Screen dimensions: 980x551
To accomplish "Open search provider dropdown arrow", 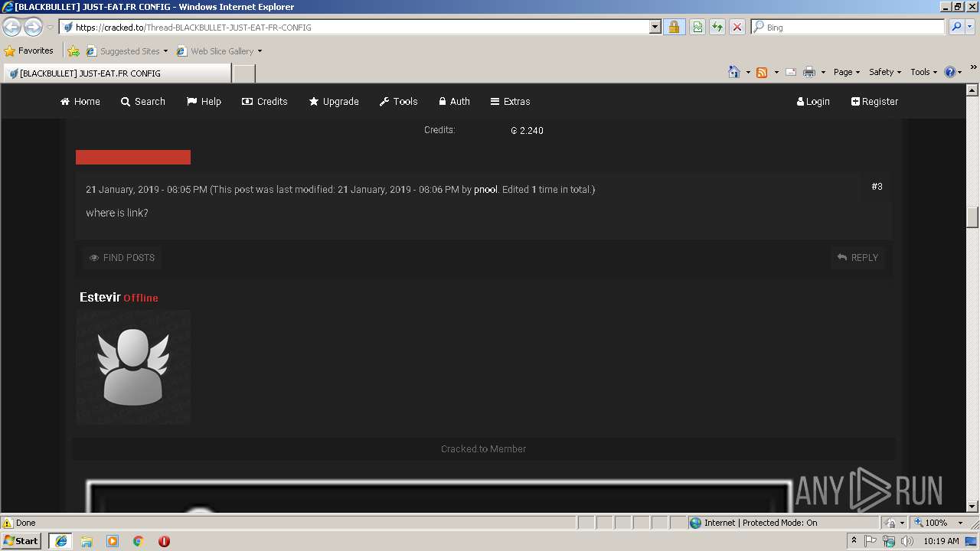I will tap(970, 27).
